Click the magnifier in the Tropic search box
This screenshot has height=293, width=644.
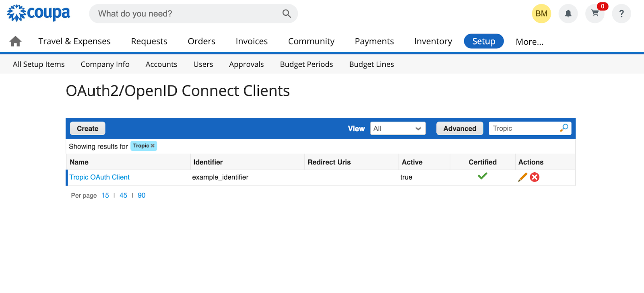(564, 128)
